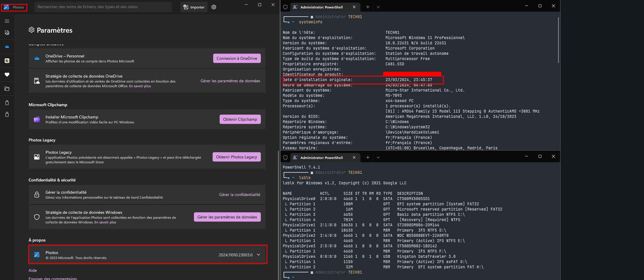
Task: Click the Paramètres heading
Action: 54,30
